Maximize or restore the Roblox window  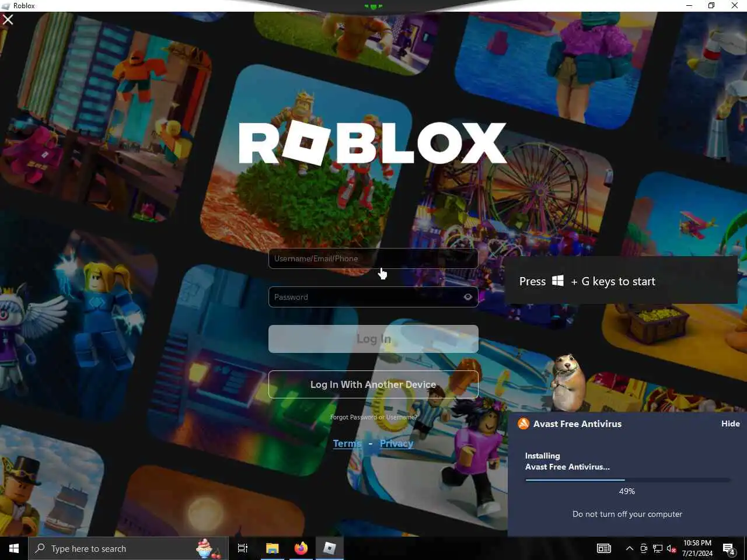(x=711, y=6)
